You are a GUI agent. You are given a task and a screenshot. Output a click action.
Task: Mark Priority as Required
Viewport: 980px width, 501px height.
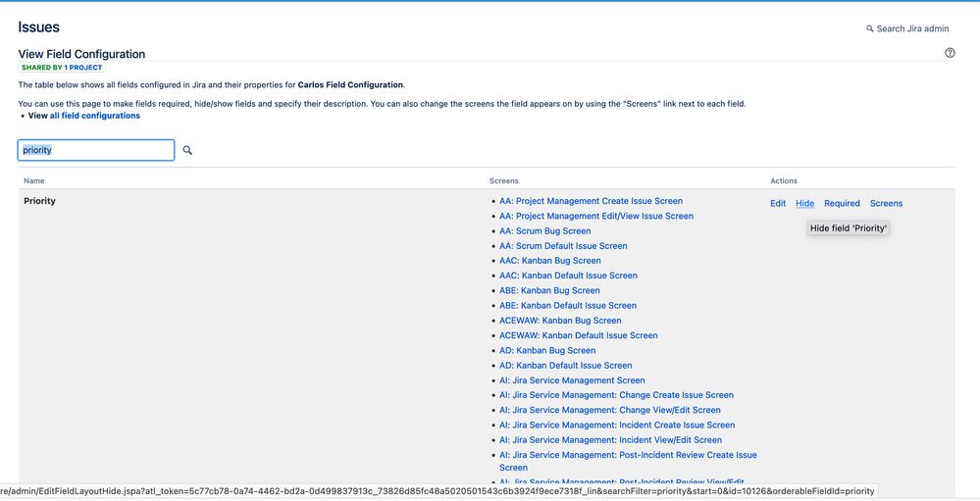842,204
